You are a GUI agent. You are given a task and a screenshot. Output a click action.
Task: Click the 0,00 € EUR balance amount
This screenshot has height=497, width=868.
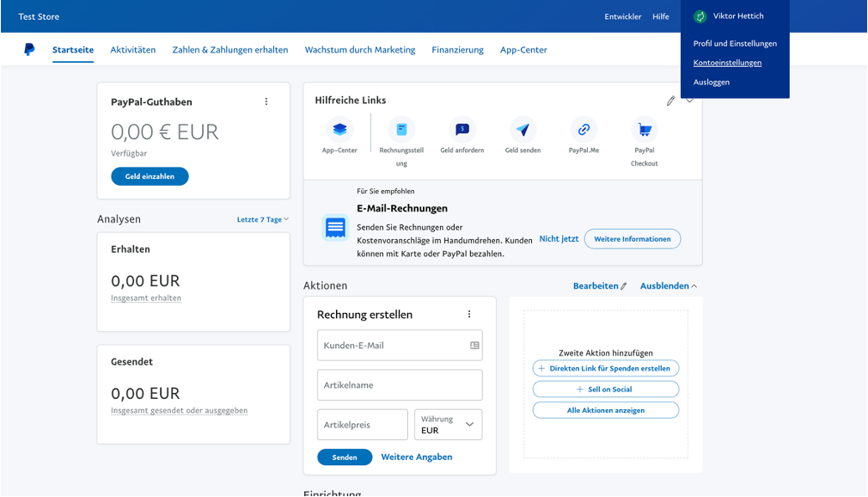click(165, 132)
